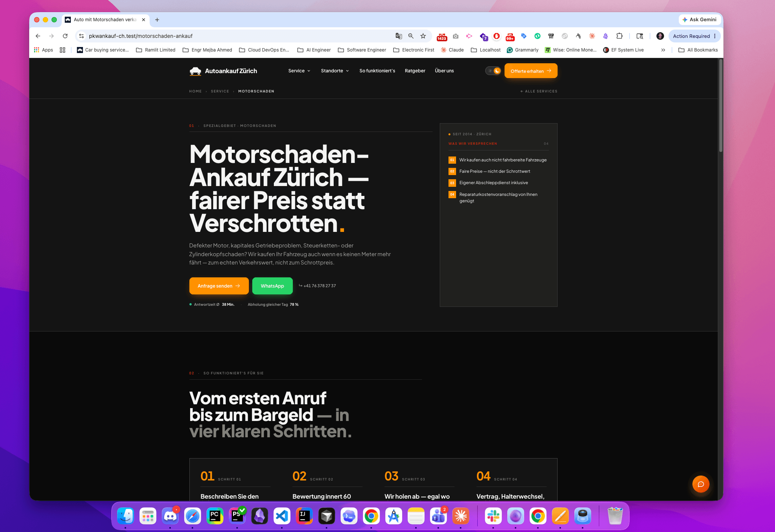Click the Google Translate icon in address bar
Viewport: 775px width, 532px height.
point(398,36)
